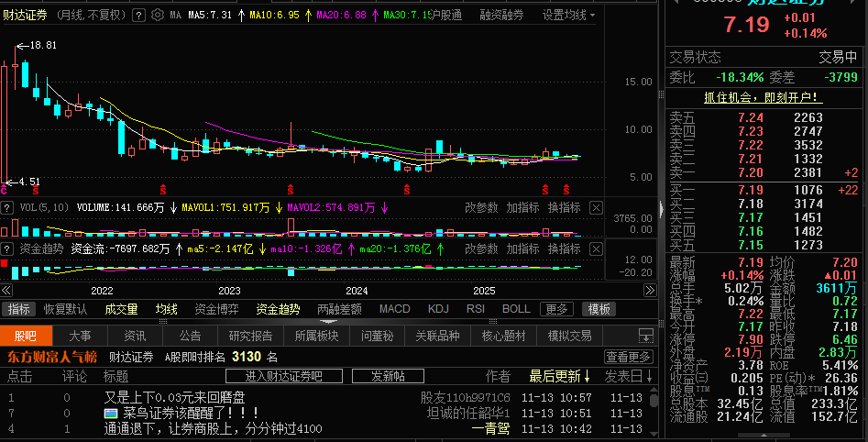Click 加指标 in the 资金趋势 panel
The image size is (868, 442).
coord(522,249)
